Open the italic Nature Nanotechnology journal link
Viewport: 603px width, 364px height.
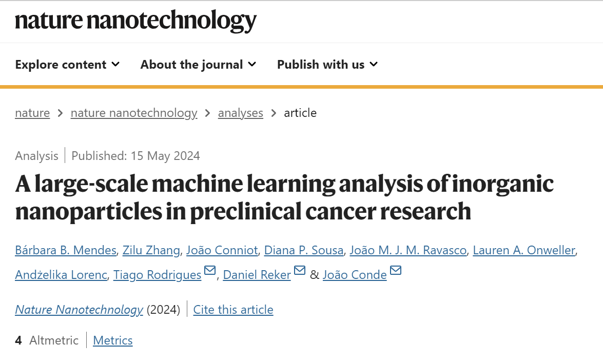pos(79,310)
